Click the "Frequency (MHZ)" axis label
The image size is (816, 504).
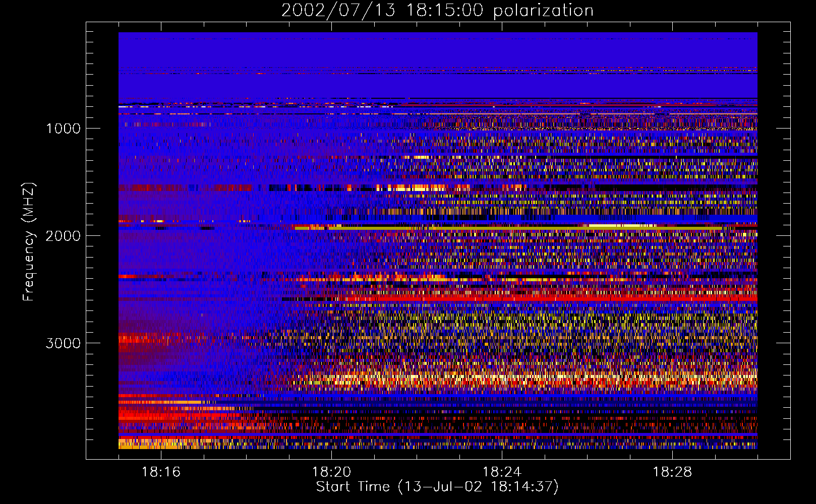coord(28,242)
